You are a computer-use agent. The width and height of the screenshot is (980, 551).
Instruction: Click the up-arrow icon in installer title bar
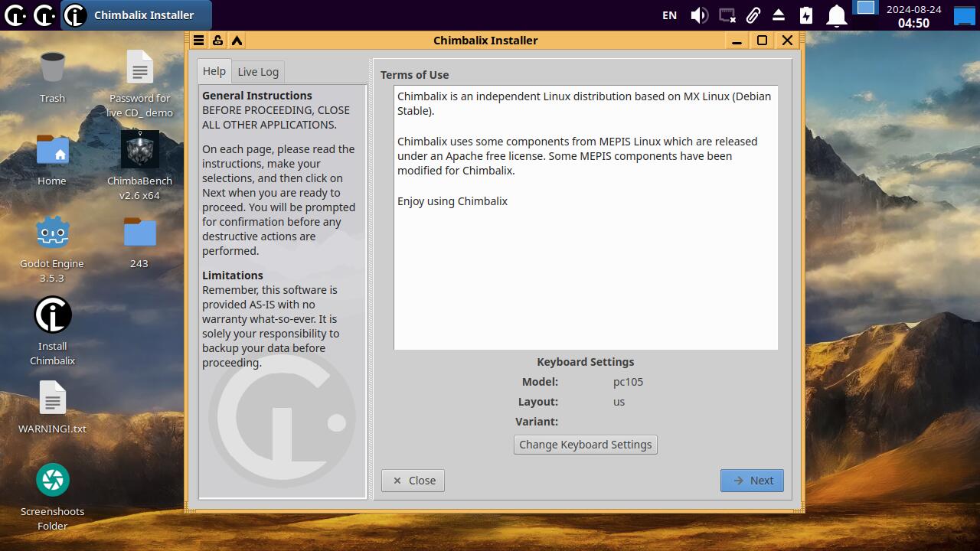pyautogui.click(x=237, y=41)
